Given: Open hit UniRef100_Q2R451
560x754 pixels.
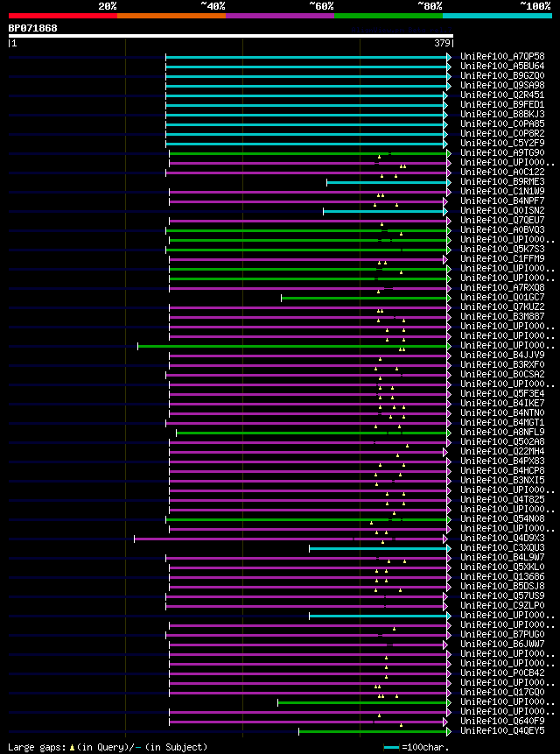Looking at the screenshot, I should (x=502, y=95).
